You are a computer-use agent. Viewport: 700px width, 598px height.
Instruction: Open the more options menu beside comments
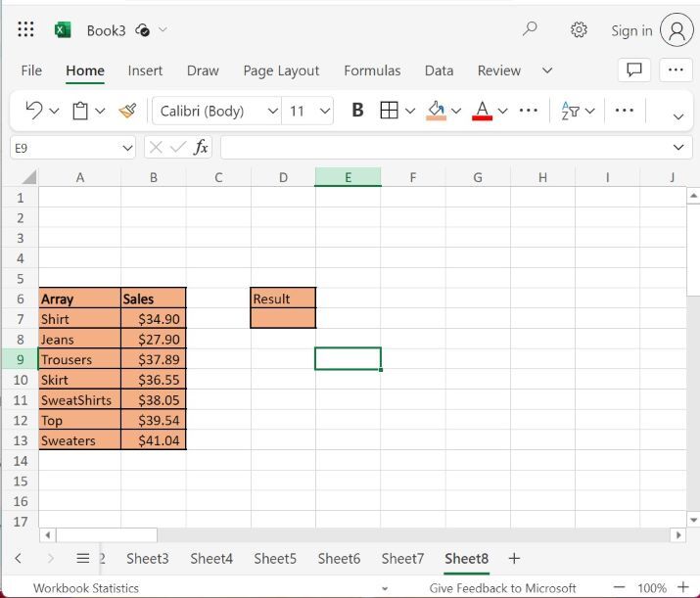(676, 69)
